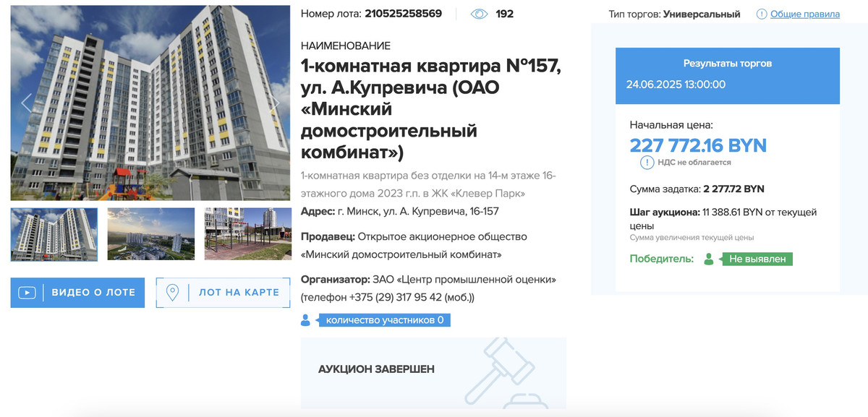Click the gavel illustration in auction banner
Viewport: 868px width, 417px height.
[x=506, y=371]
